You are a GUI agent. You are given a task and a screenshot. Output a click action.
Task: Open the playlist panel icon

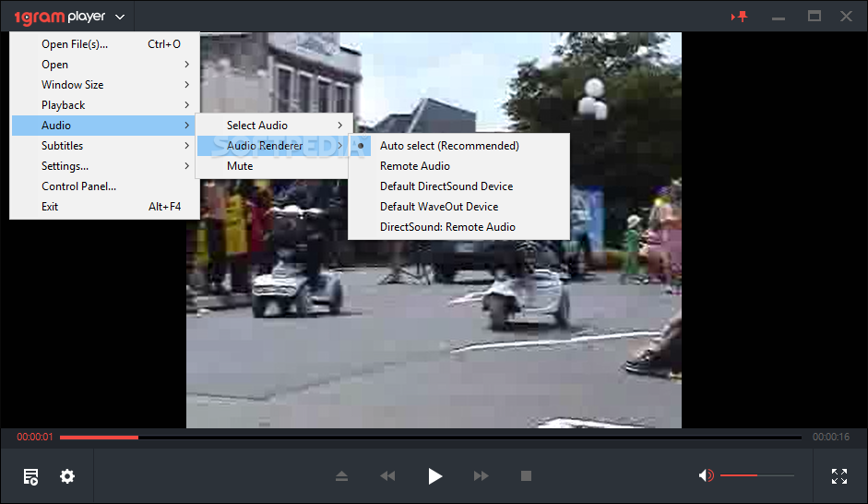pos(31,476)
